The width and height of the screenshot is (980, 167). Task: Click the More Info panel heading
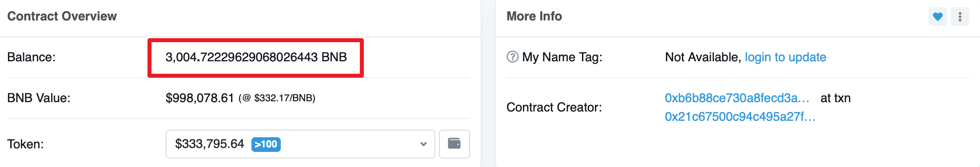(x=534, y=16)
